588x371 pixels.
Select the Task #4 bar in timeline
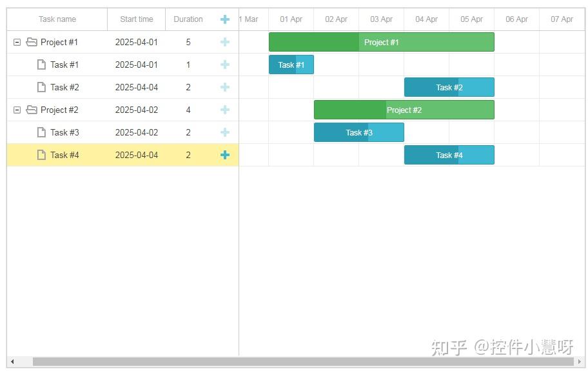pyautogui.click(x=449, y=155)
